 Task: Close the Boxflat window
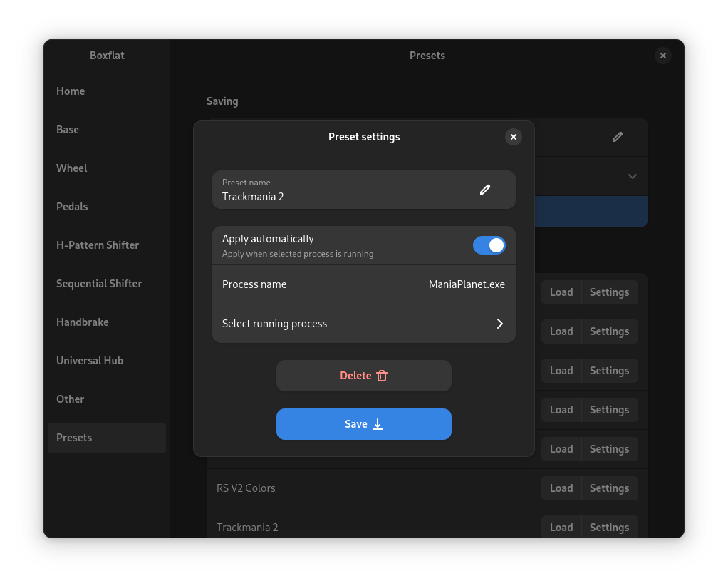(662, 56)
